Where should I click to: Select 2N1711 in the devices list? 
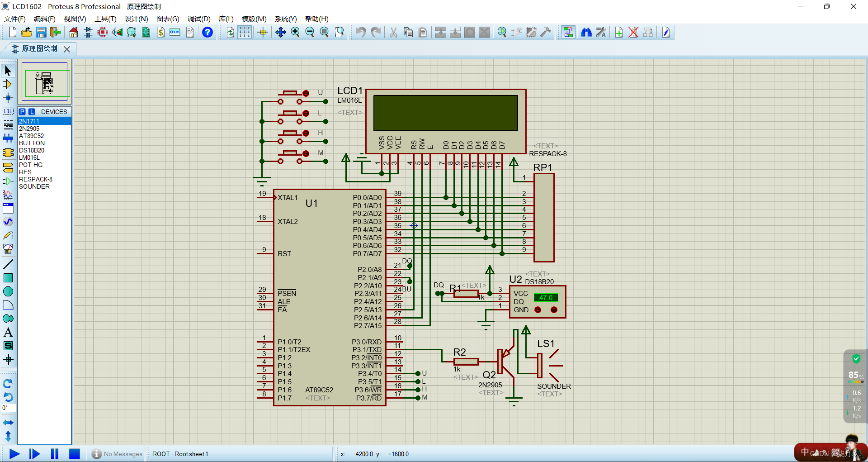point(44,121)
